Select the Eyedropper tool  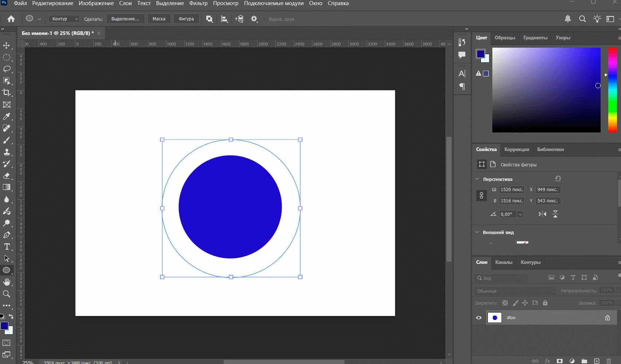[7, 116]
